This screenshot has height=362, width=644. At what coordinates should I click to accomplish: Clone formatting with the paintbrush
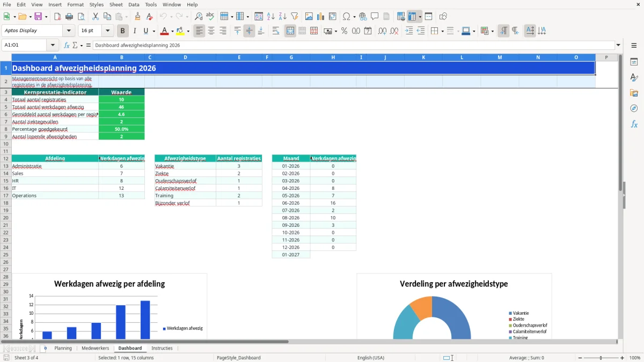click(137, 17)
